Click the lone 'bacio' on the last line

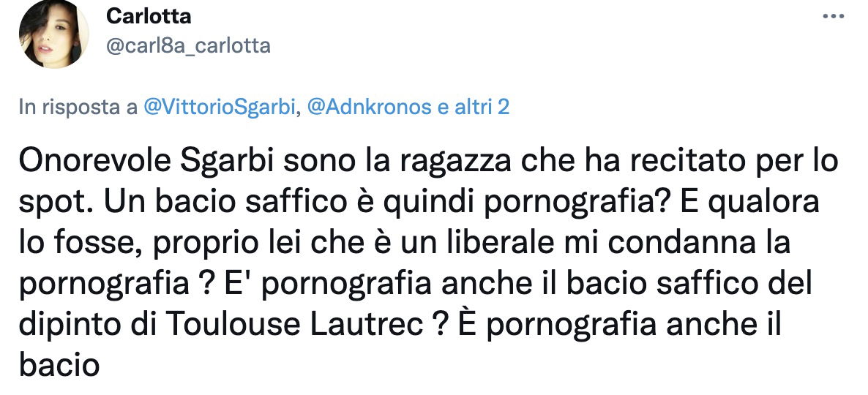(59, 365)
